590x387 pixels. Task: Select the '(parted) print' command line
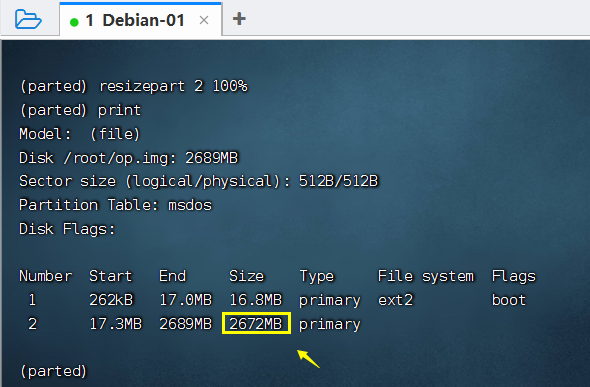coord(80,110)
